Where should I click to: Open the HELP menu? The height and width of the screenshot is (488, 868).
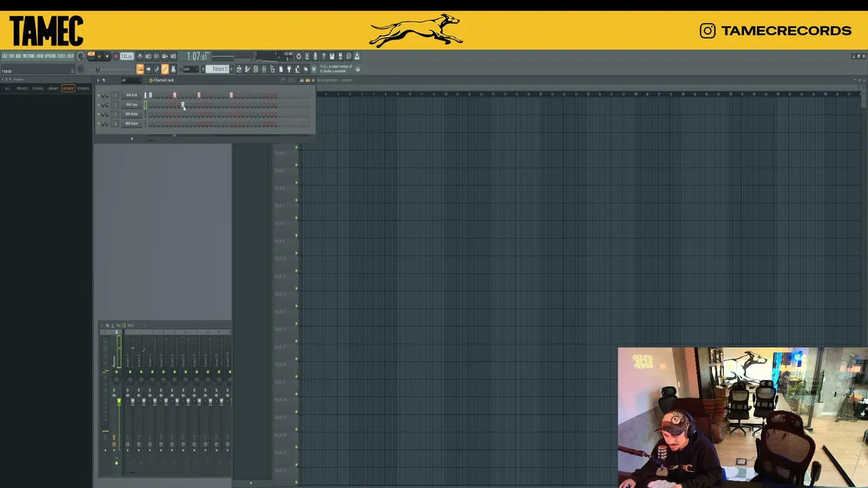coord(71,56)
